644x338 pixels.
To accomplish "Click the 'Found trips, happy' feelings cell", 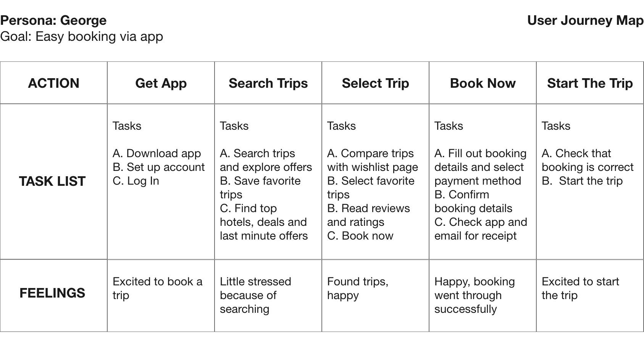I will click(x=358, y=288).
